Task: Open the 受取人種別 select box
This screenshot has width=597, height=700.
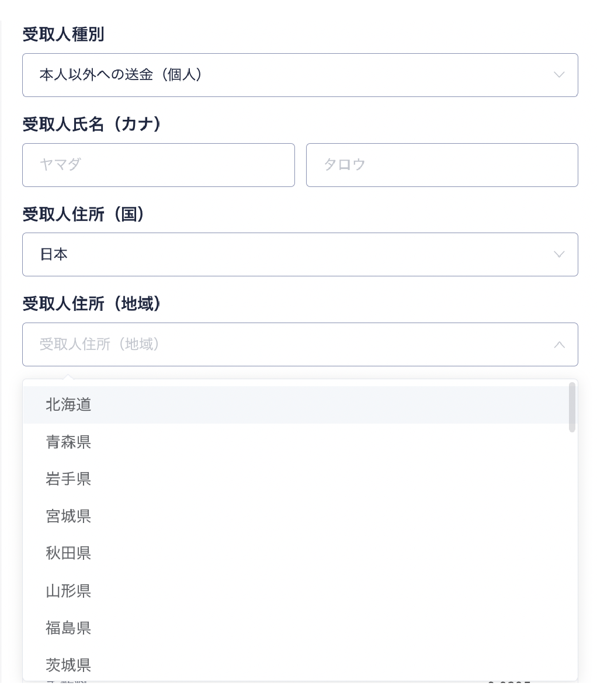Action: [292, 75]
